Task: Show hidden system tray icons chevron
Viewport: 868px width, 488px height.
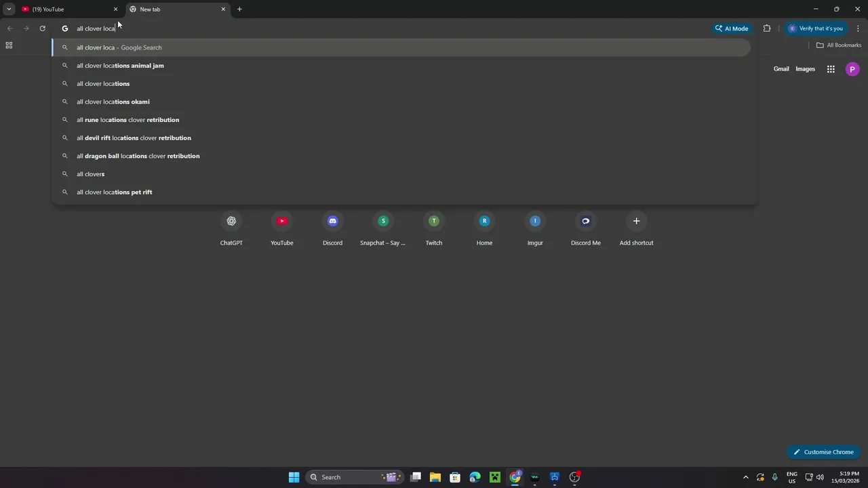Action: [x=746, y=477]
